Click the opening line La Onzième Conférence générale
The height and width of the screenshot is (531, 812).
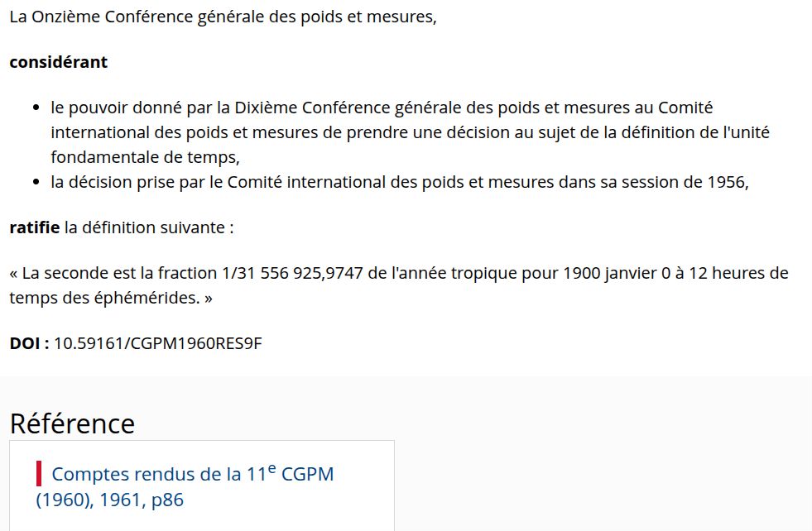(223, 17)
